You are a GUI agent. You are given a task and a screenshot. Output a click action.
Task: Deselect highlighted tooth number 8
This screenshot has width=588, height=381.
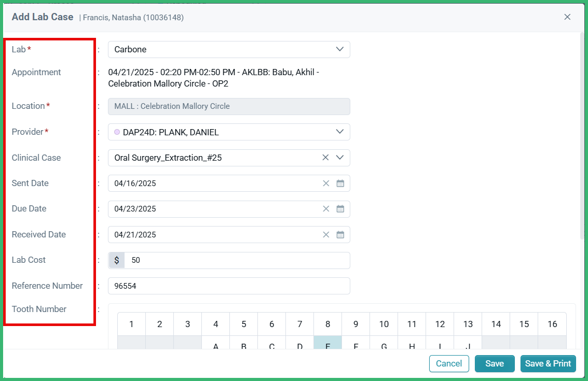327,324
